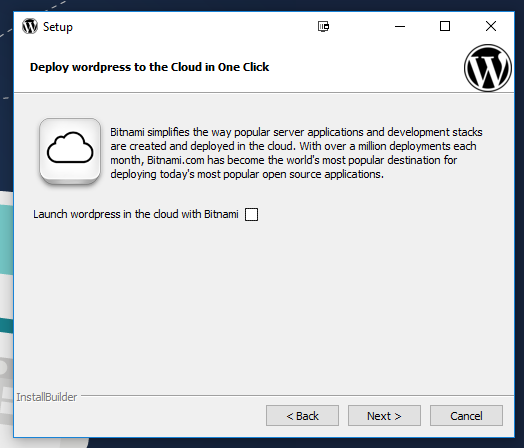Click the 'Launch wordpress in the cloud with Bitnami' label

pyautogui.click(x=136, y=214)
